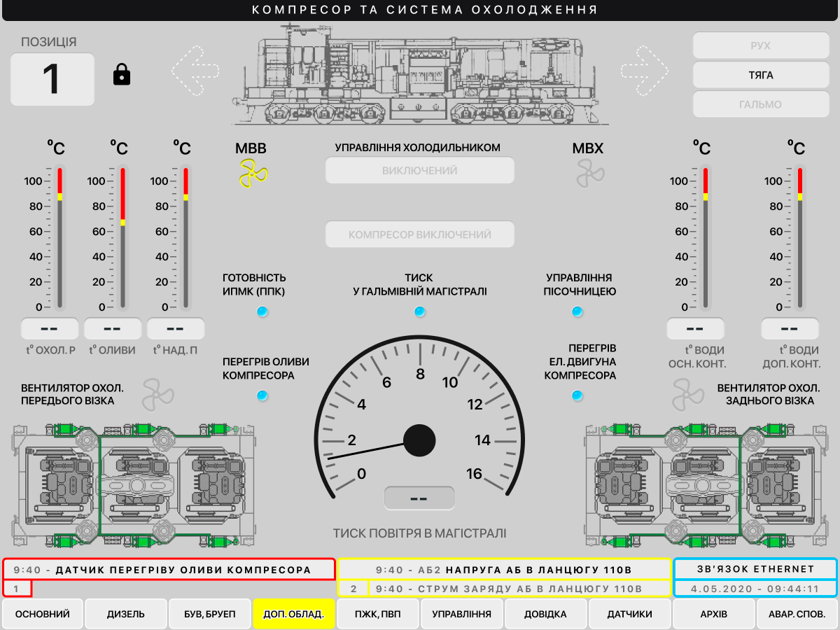Open the red compressor oil overheat alarm message

[x=169, y=570]
